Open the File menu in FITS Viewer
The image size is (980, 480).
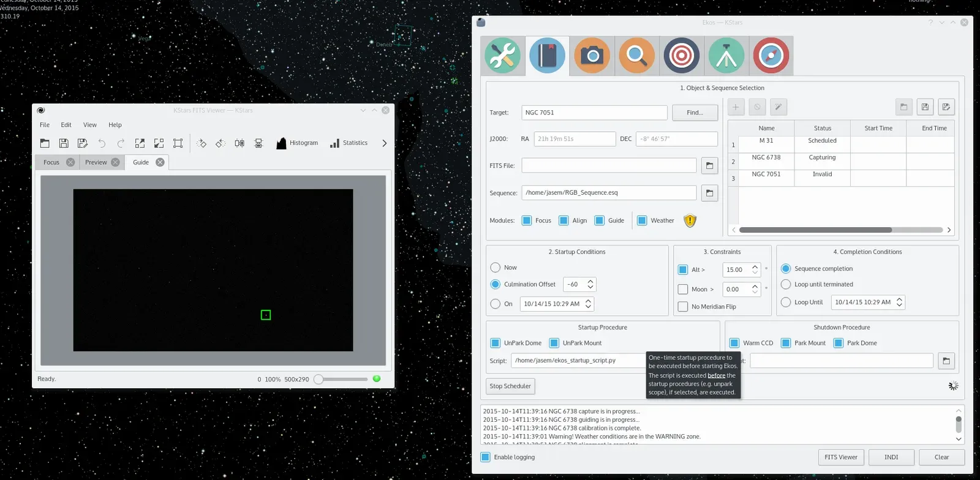pyautogui.click(x=45, y=125)
